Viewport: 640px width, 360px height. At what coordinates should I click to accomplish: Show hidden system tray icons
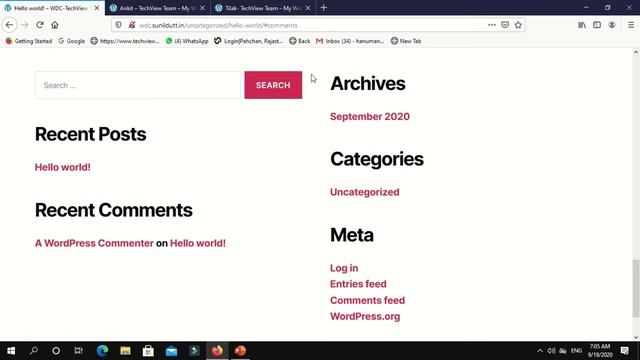click(x=540, y=351)
